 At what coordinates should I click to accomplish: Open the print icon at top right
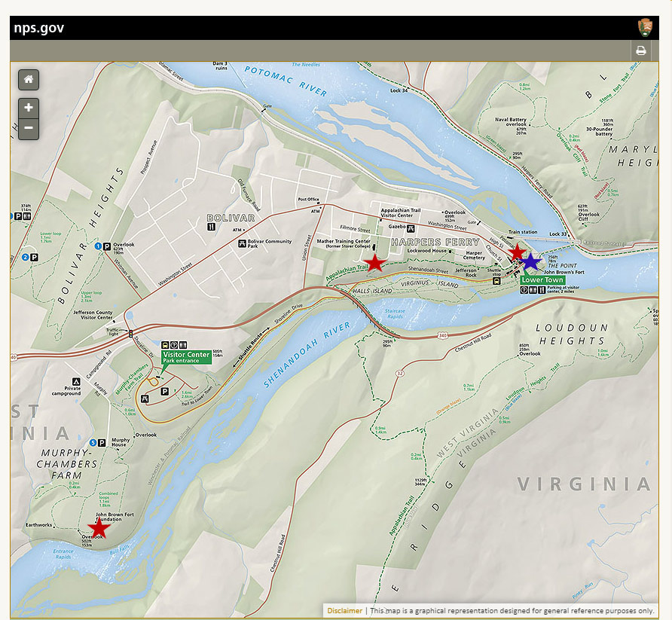641,50
